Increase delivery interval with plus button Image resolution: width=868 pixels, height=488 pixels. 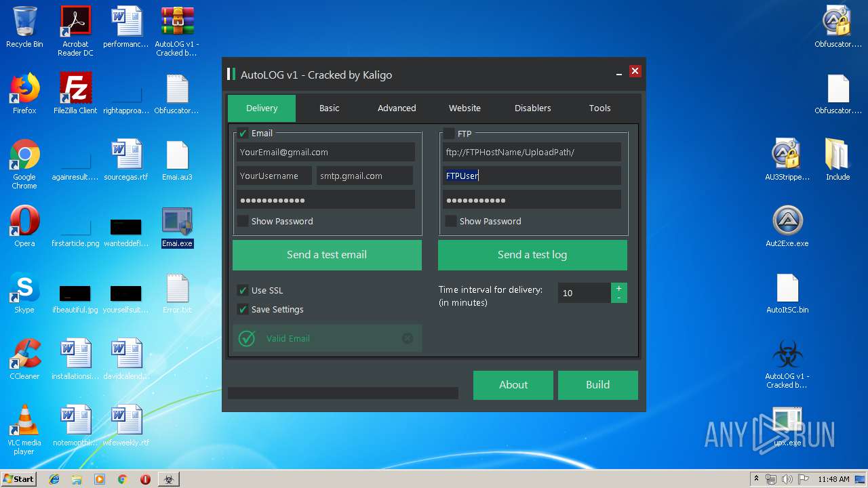(x=619, y=288)
